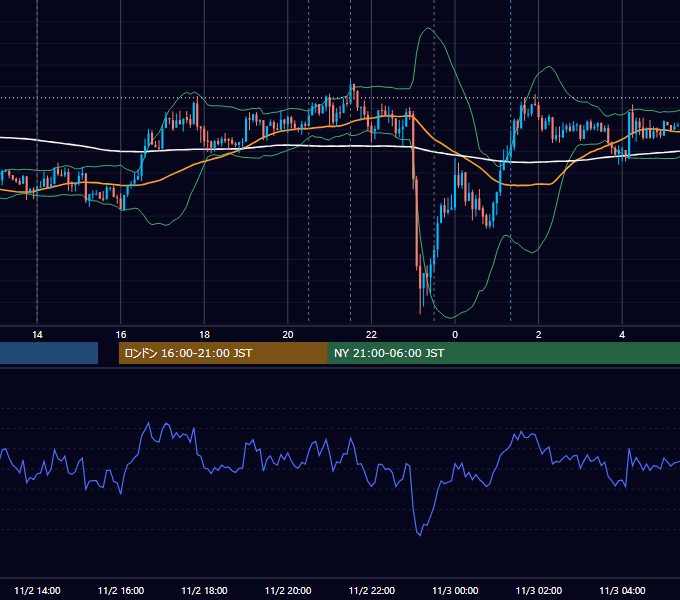This screenshot has width=680, height=600.
Task: Click the 14 hour label on price chart axis
Action: (x=37, y=335)
